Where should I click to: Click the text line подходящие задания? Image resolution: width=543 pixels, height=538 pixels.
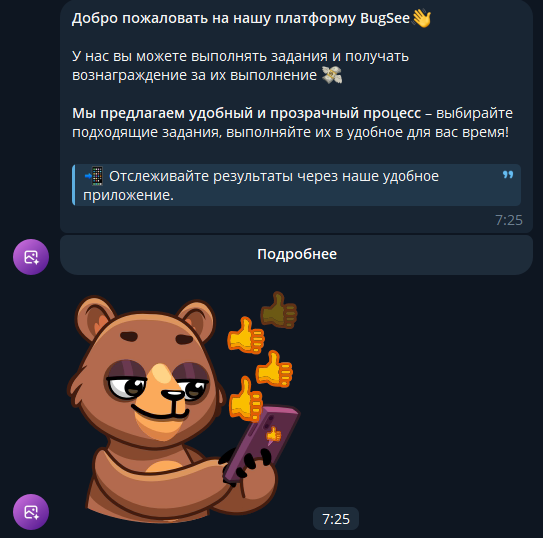290,132
